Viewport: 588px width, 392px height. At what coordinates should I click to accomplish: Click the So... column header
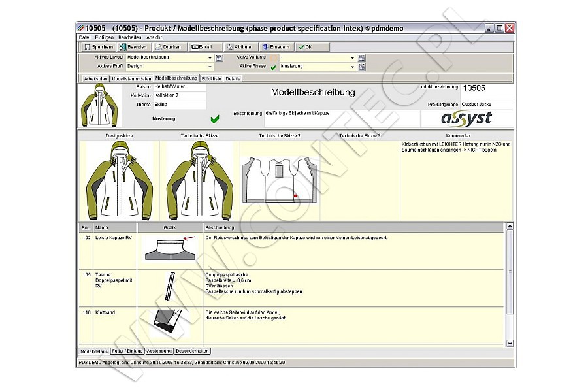(86, 228)
